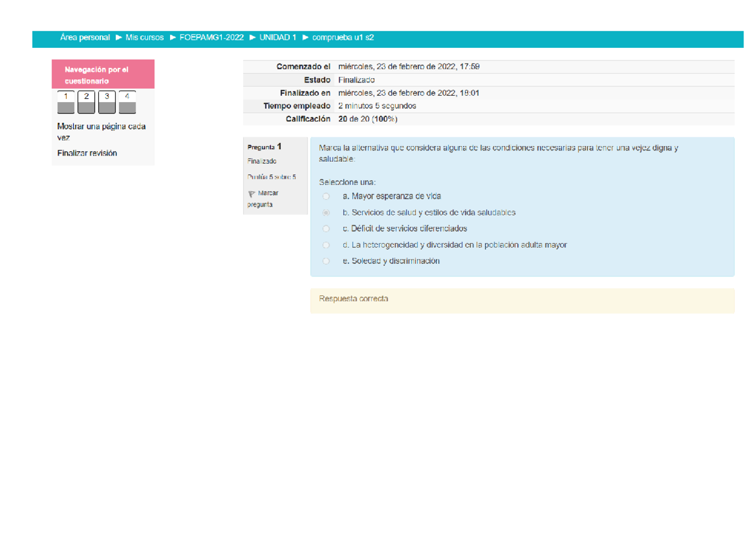Screen dimensions: 756x534
Task: Select option a. Mayor esperanza de vida
Action: [326, 196]
